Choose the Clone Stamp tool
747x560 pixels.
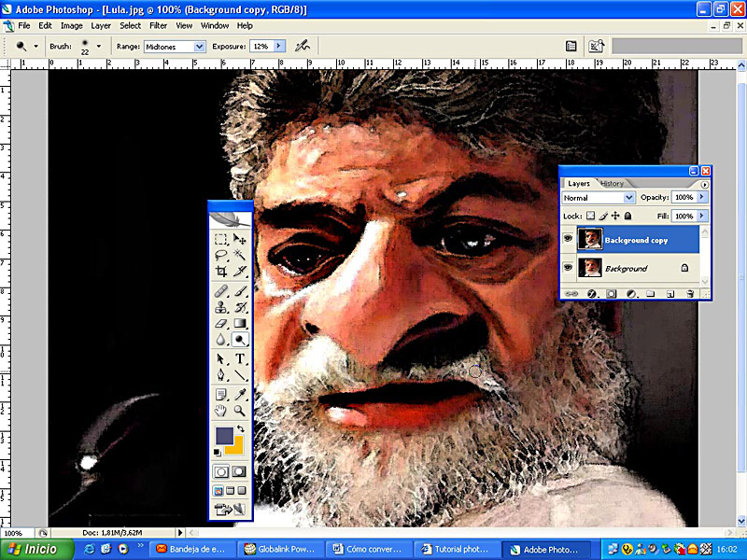coord(221,307)
